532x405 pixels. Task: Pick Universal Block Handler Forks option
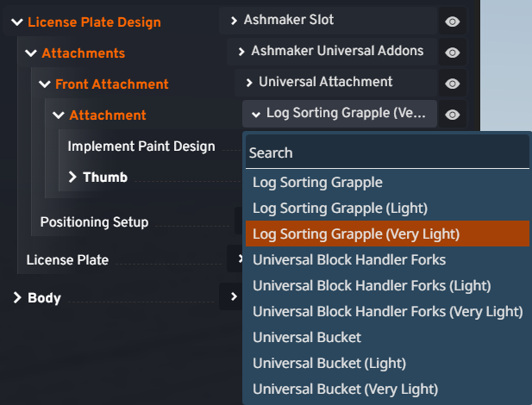point(348,259)
